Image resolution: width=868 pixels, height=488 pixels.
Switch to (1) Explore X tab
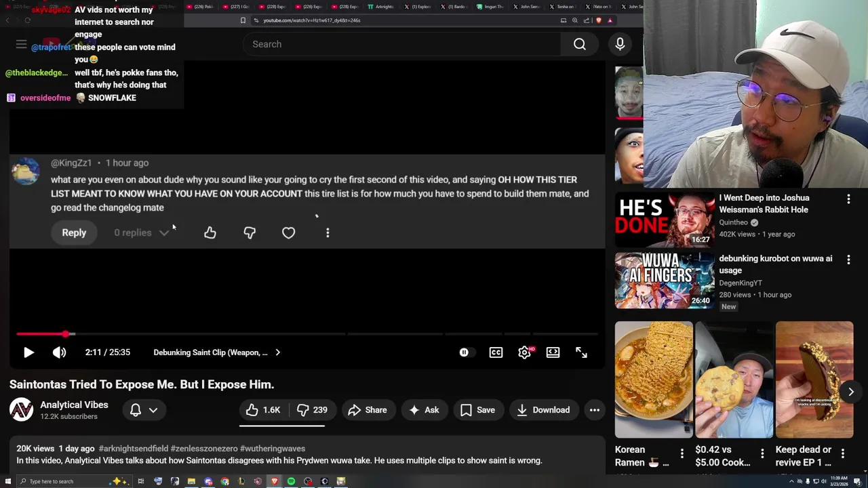point(418,7)
